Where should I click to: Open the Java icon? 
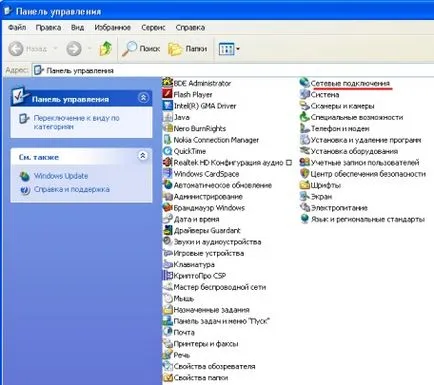[167, 117]
